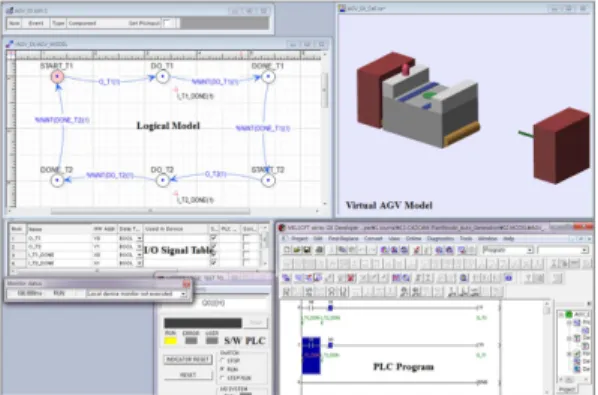Select the RUN switch radio button
Image resolution: width=598 pixels, height=395 pixels.
[222, 369]
